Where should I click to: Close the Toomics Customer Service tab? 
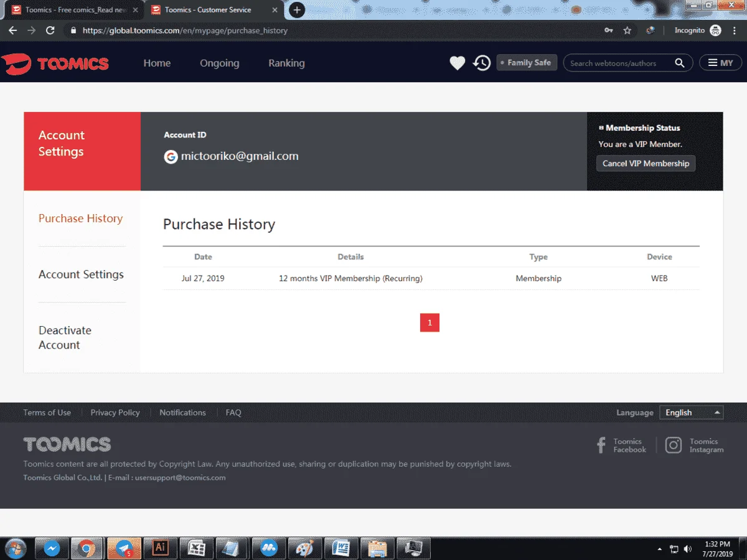click(275, 10)
